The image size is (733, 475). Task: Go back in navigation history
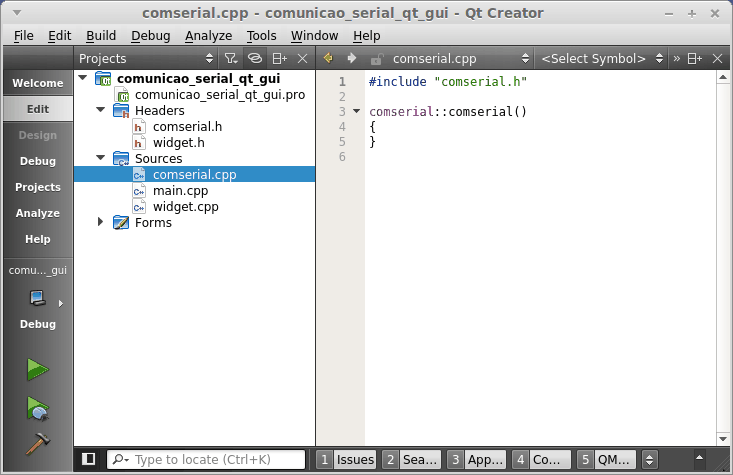[328, 58]
